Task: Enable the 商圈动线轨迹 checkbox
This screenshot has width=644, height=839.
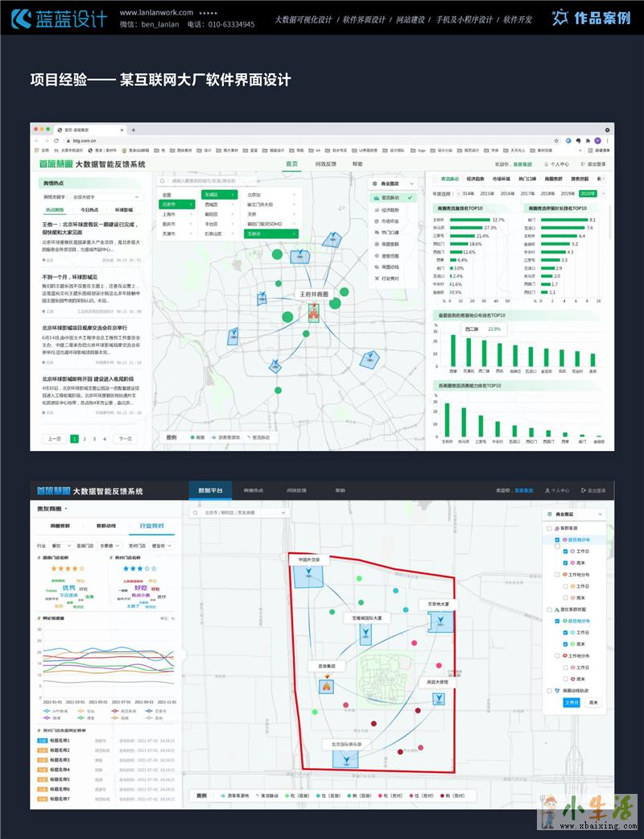Action: 549,690
